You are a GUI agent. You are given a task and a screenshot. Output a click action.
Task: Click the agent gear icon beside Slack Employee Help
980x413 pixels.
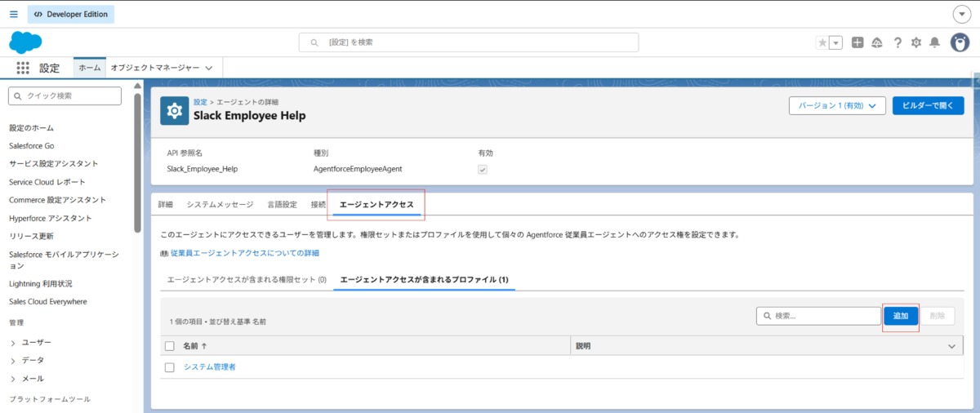[175, 109]
